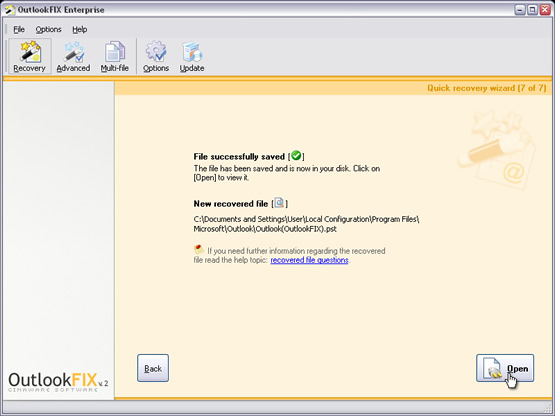Open the Advanced recovery toolbar icon
The image size is (555, 416).
73,56
